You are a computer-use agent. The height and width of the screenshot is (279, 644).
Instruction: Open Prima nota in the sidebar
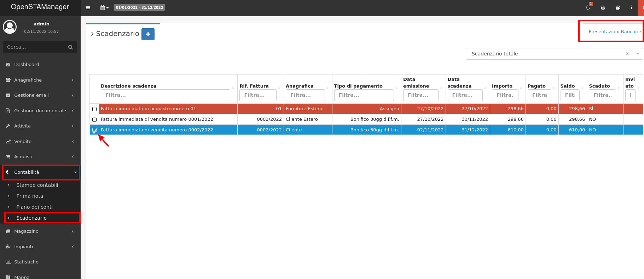coord(30,196)
